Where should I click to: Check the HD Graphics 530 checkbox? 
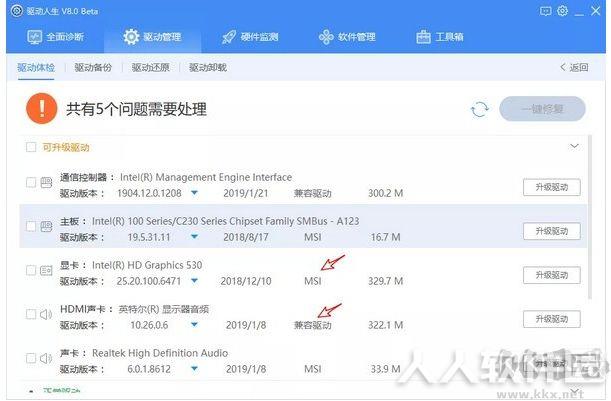pyautogui.click(x=31, y=270)
